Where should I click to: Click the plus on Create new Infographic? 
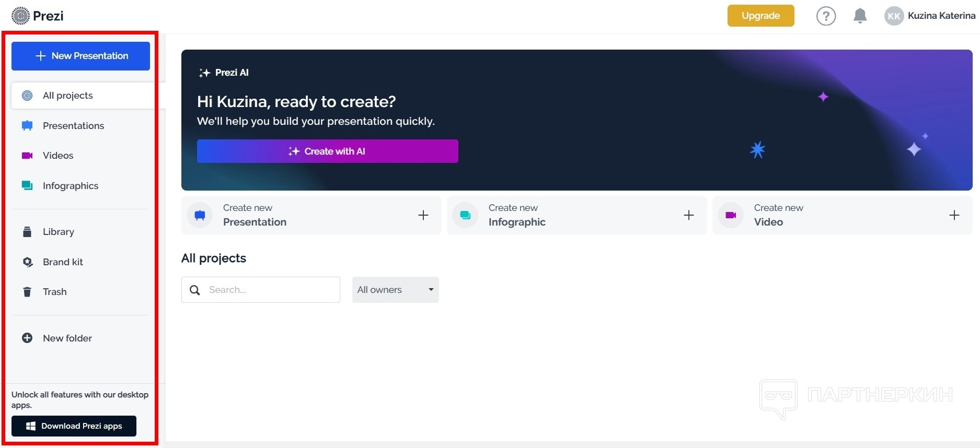pyautogui.click(x=689, y=215)
